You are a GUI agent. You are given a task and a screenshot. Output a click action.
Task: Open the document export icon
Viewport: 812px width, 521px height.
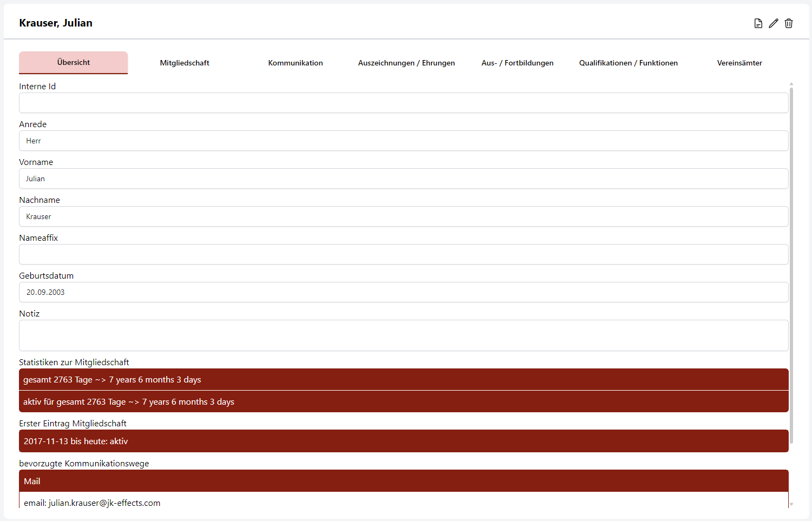point(758,23)
